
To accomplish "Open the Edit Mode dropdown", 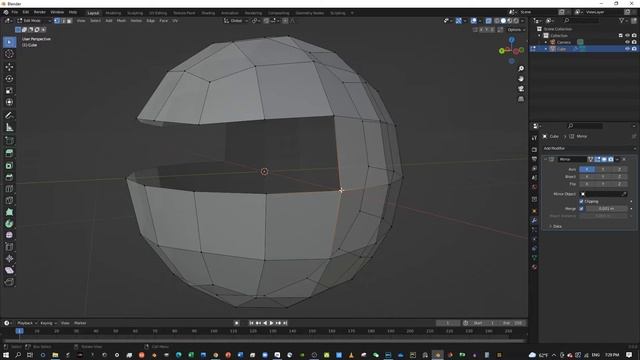I will click(34, 20).
